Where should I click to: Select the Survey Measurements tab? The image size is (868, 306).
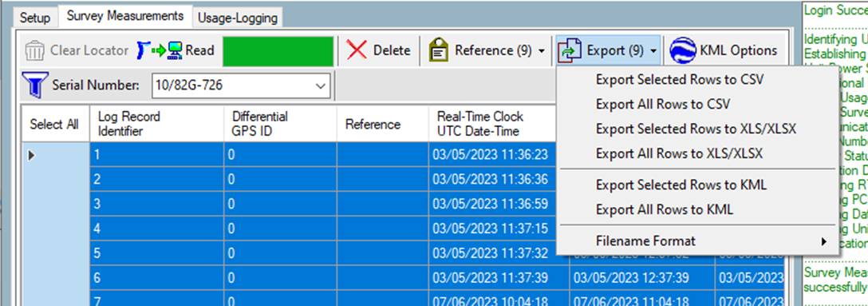click(124, 16)
